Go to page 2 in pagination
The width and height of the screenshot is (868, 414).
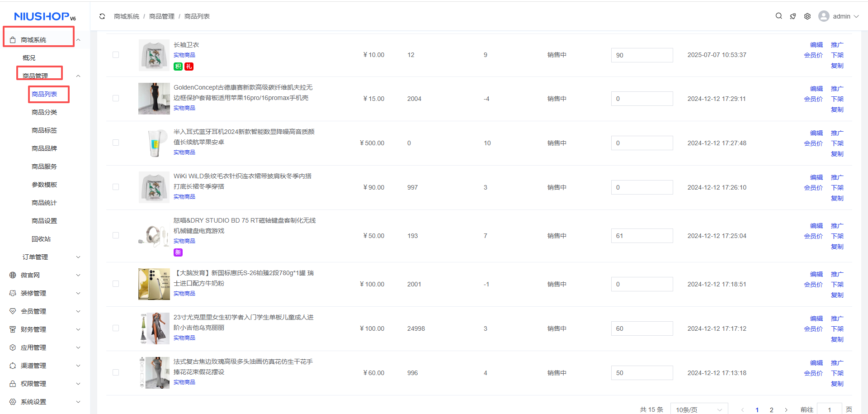point(771,409)
